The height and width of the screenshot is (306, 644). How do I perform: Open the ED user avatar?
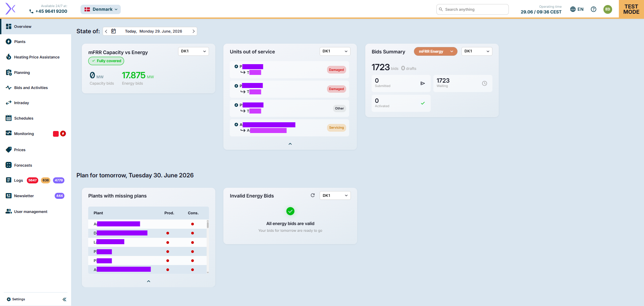607,9
